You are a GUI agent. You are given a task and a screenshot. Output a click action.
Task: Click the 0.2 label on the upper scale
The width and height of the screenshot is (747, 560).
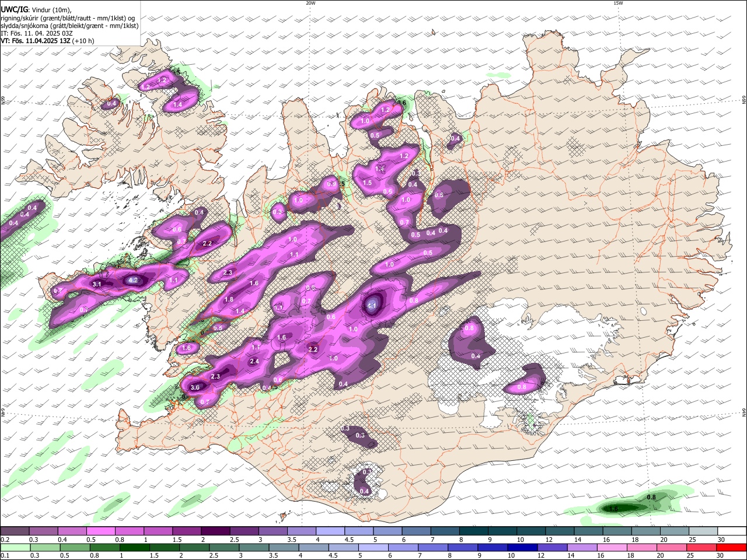pos(4,540)
